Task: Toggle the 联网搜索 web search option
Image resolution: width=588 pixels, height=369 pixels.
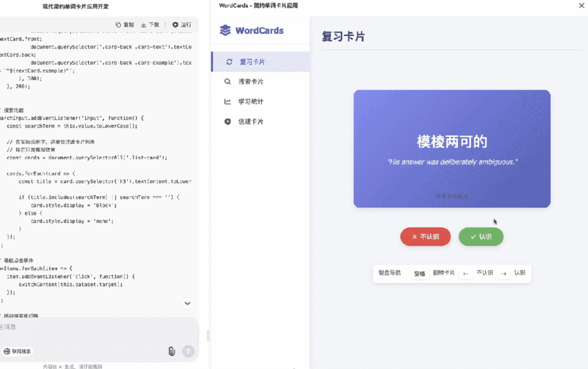Action: coord(18,351)
